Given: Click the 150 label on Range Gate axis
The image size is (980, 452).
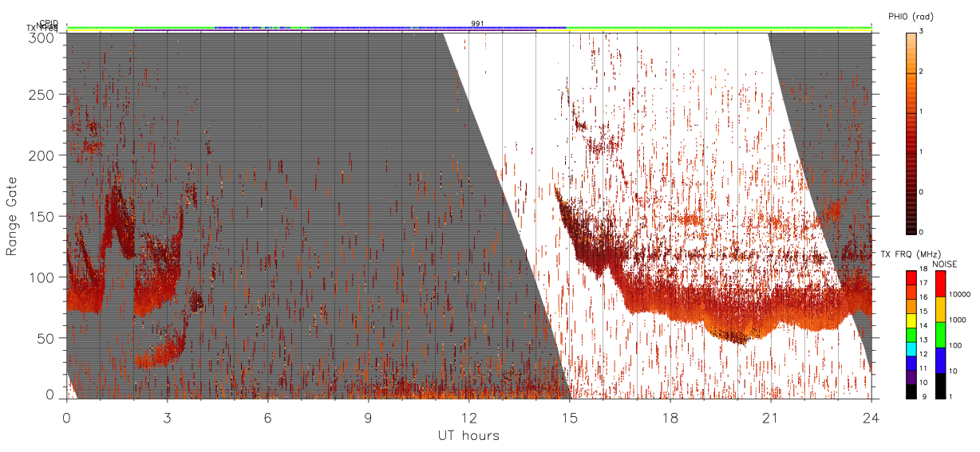Looking at the screenshot, I should point(42,216).
